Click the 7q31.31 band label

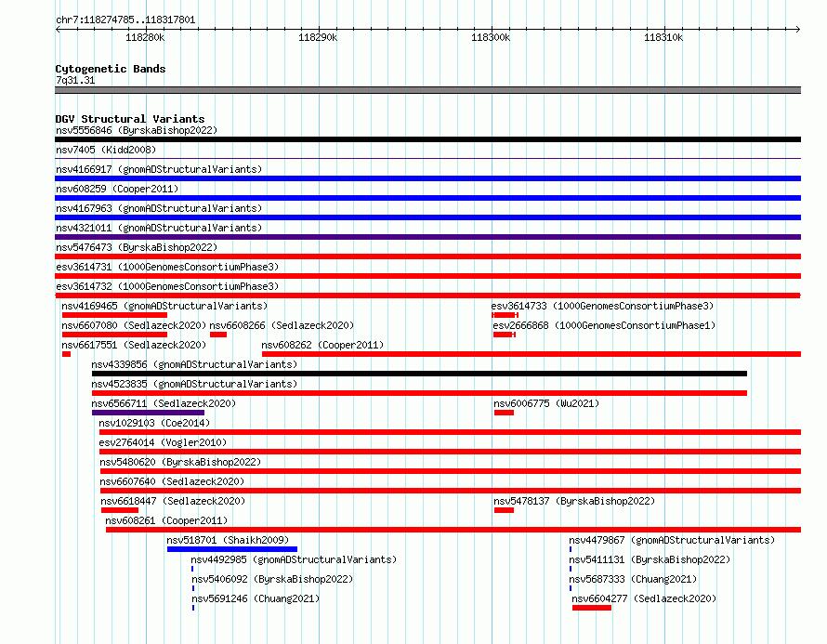(75, 80)
